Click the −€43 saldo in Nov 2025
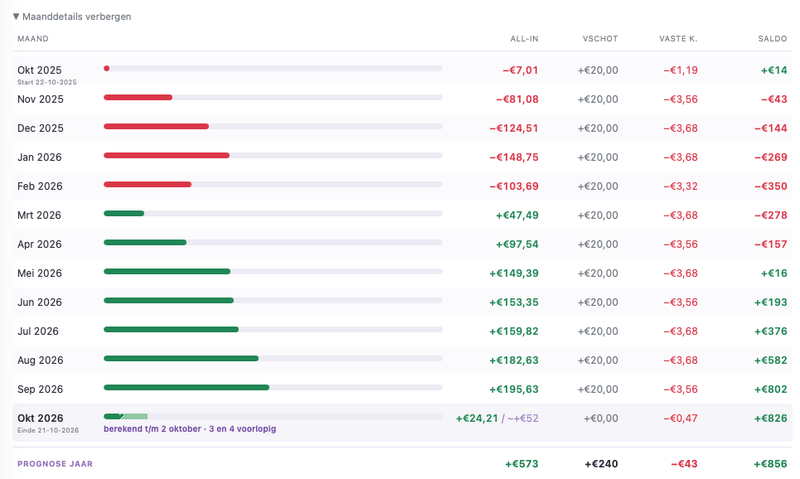The width and height of the screenshot is (800, 479). click(x=774, y=99)
